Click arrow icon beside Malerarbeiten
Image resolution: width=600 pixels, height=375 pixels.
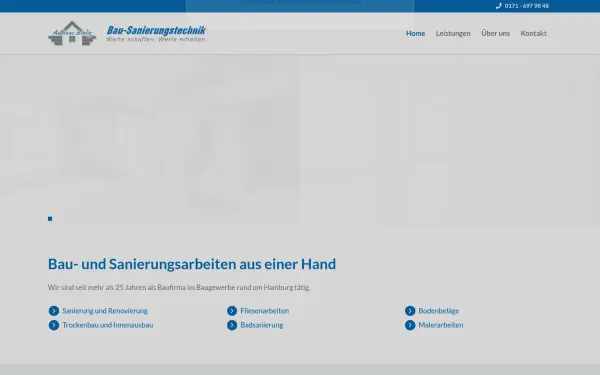click(x=410, y=325)
